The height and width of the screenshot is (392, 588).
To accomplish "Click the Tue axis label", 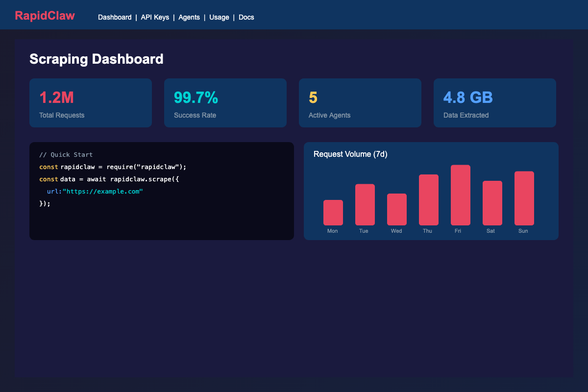I will [364, 231].
